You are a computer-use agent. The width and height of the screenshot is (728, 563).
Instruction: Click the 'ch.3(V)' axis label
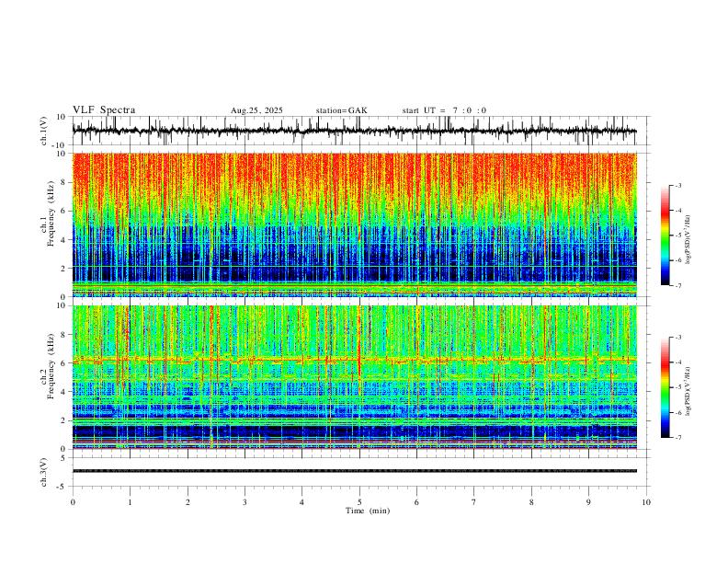click(x=44, y=472)
